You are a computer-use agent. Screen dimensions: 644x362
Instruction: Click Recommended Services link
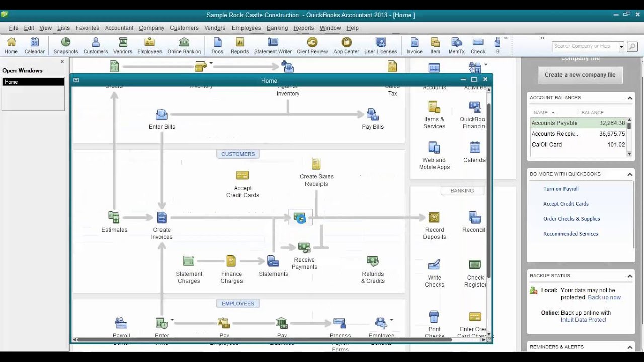point(571,234)
